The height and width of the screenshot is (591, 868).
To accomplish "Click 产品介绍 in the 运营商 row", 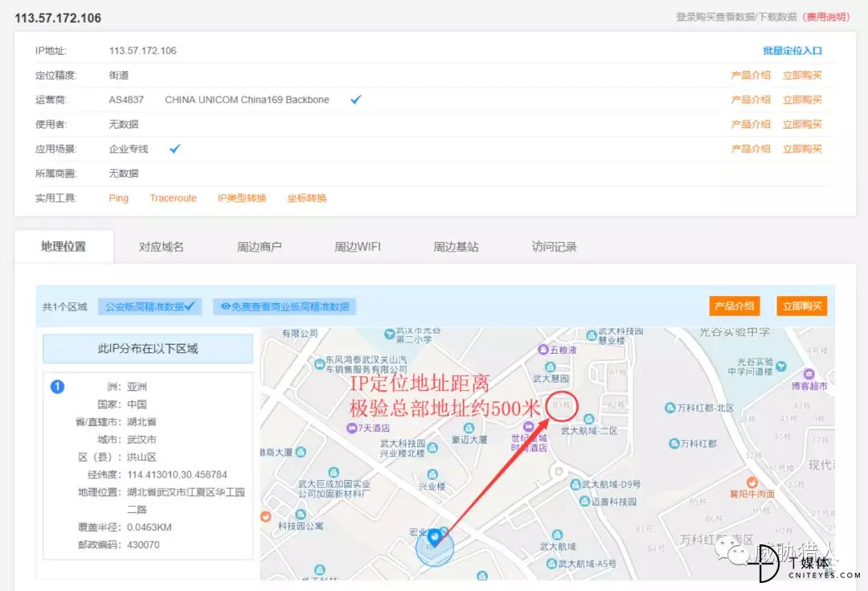I will tap(751, 100).
